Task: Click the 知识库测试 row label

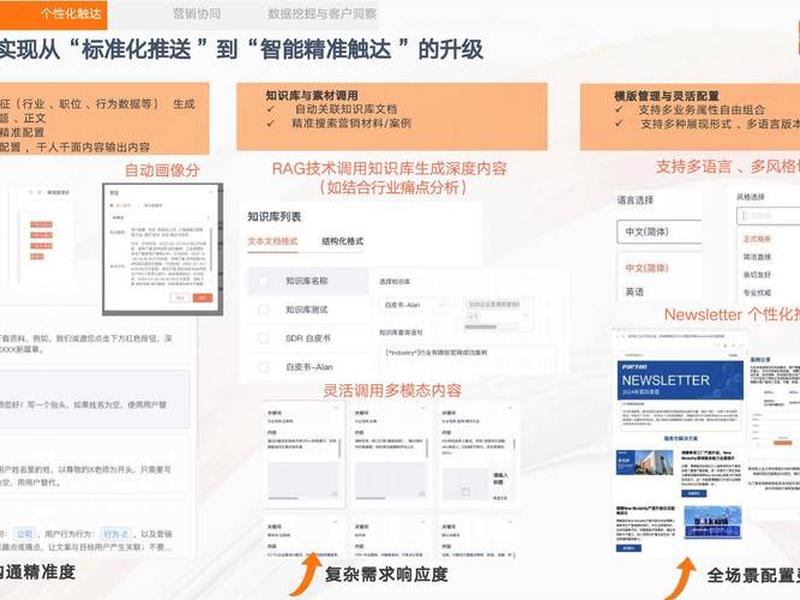Action: [x=307, y=310]
